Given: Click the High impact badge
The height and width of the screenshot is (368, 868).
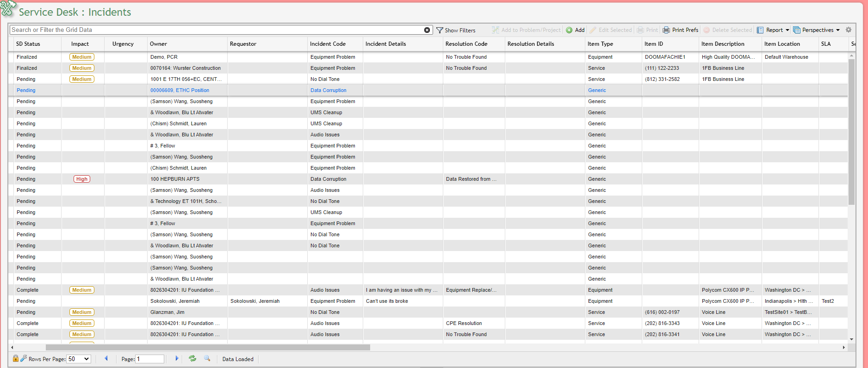Looking at the screenshot, I should (x=82, y=179).
